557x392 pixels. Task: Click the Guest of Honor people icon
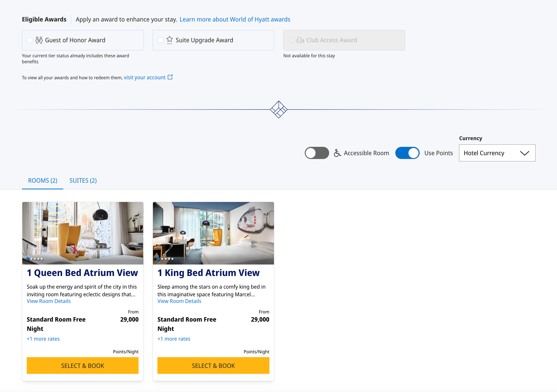pyautogui.click(x=39, y=40)
